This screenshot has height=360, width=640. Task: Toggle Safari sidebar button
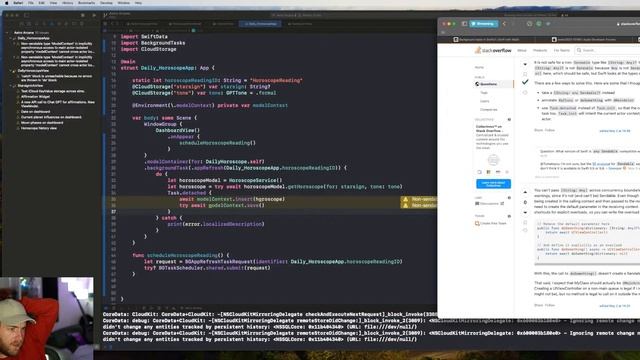point(464,24)
